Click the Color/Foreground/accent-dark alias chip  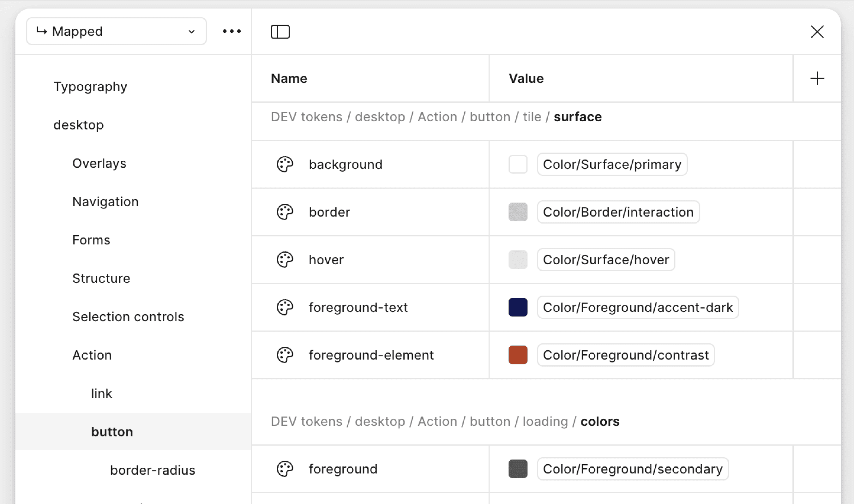click(638, 307)
